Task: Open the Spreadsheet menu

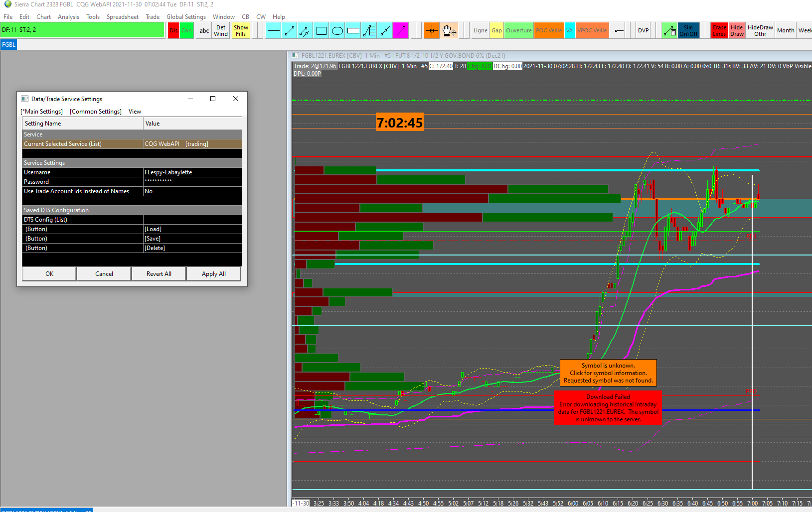Action: [122, 17]
